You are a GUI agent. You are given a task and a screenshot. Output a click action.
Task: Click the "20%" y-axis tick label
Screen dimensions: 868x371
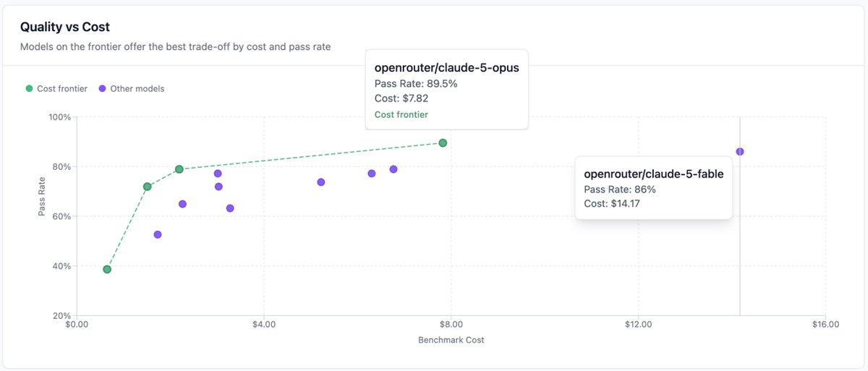61,315
